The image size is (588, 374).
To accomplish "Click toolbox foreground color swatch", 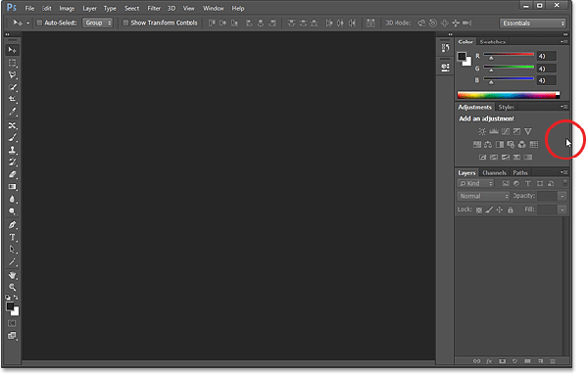I will (10, 306).
